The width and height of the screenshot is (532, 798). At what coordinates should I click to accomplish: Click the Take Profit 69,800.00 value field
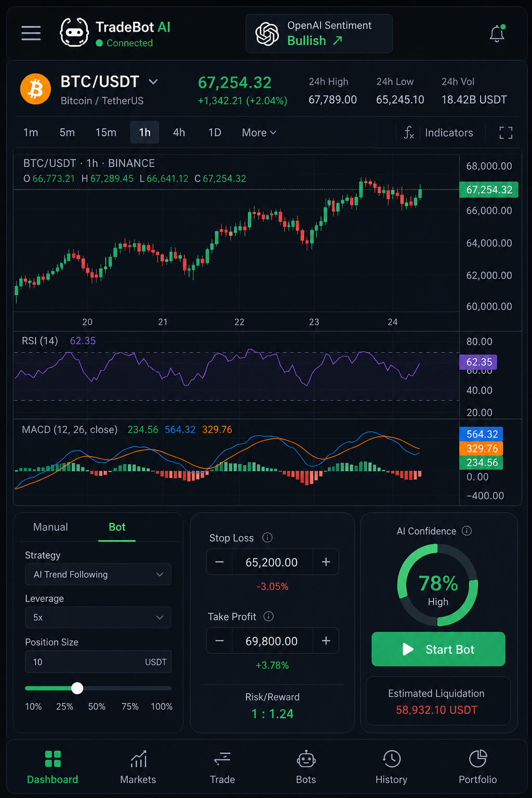(x=272, y=641)
